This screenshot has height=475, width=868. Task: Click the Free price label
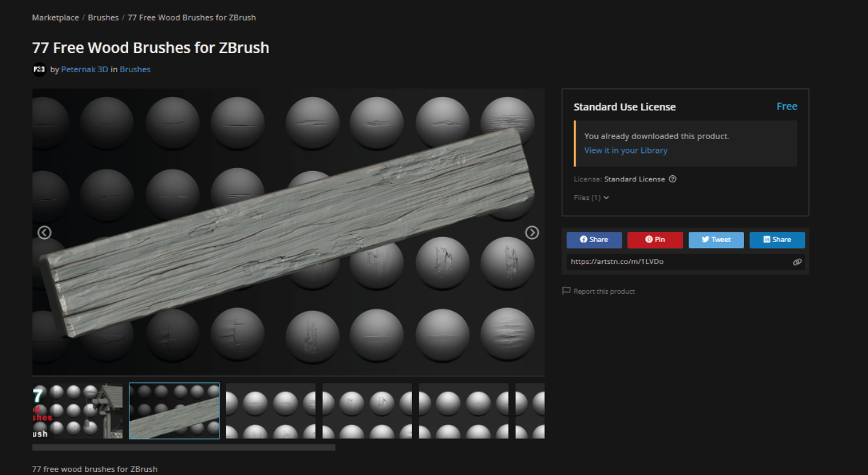tap(787, 107)
